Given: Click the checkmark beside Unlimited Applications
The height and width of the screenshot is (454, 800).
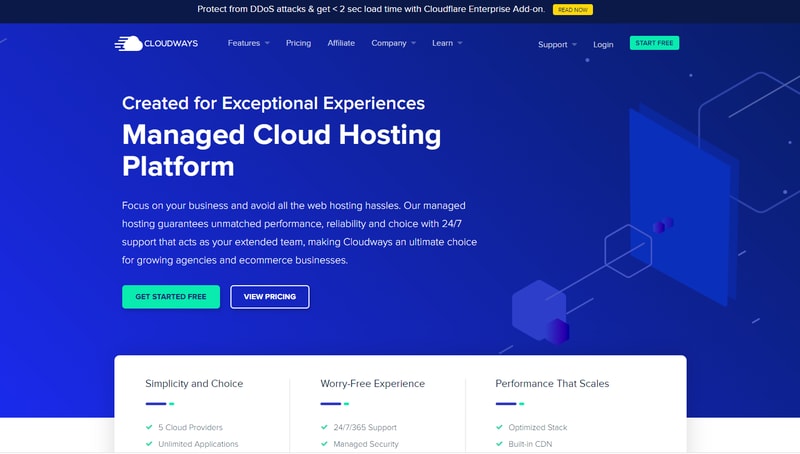Looking at the screenshot, I should [x=149, y=444].
